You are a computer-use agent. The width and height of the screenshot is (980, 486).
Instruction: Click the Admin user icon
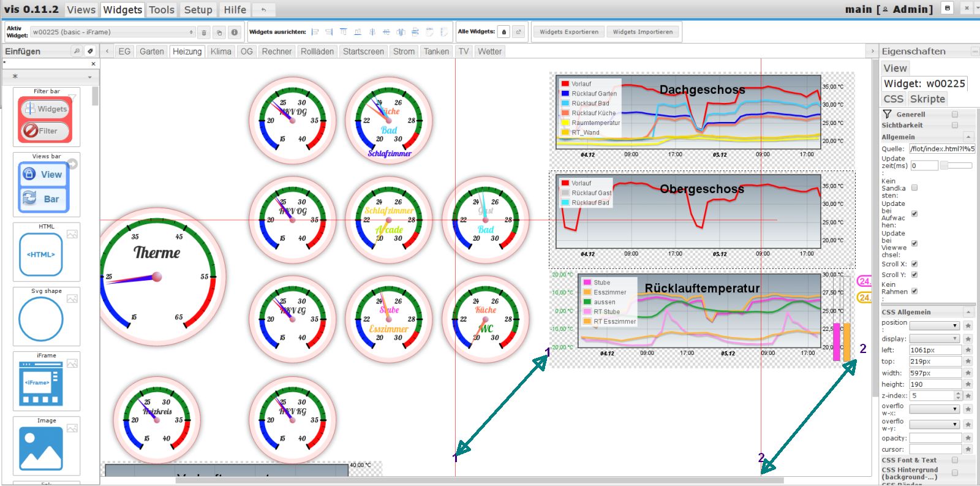pos(885,9)
